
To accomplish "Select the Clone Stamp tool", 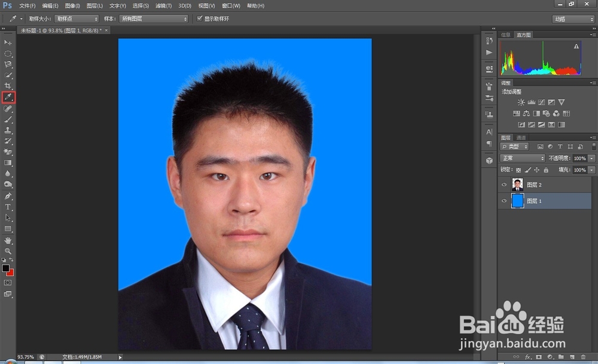I will click(8, 130).
